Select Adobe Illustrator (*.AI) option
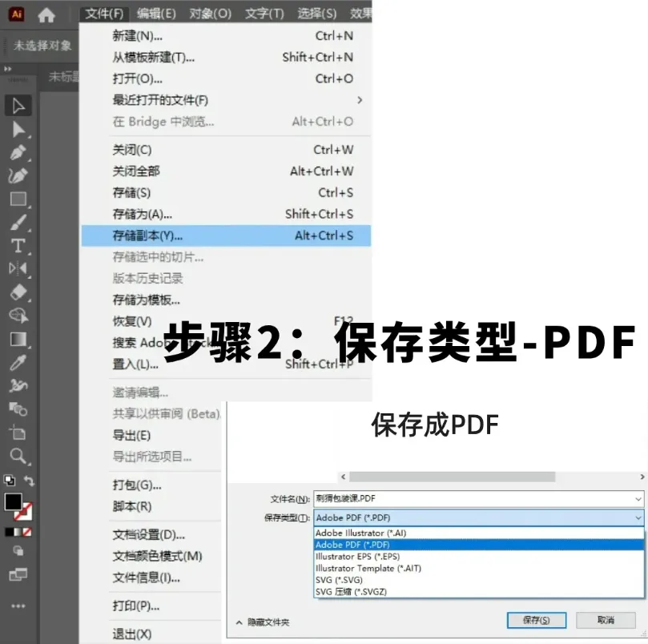Viewport: 648px width, 644px height. click(x=479, y=533)
